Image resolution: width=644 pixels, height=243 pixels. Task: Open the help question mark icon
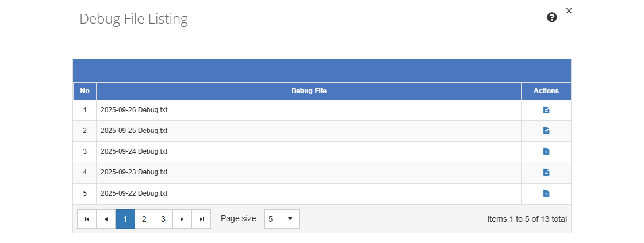tap(552, 17)
